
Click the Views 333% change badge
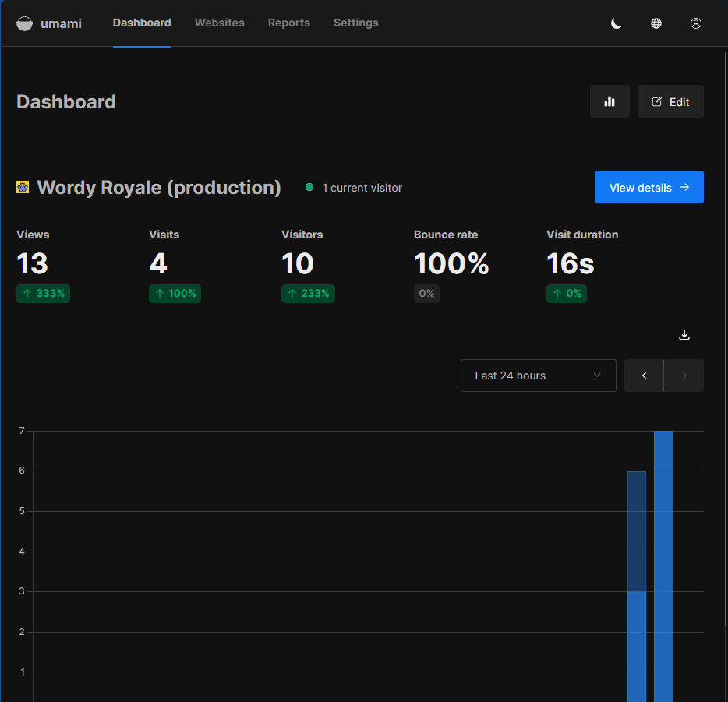click(x=43, y=293)
